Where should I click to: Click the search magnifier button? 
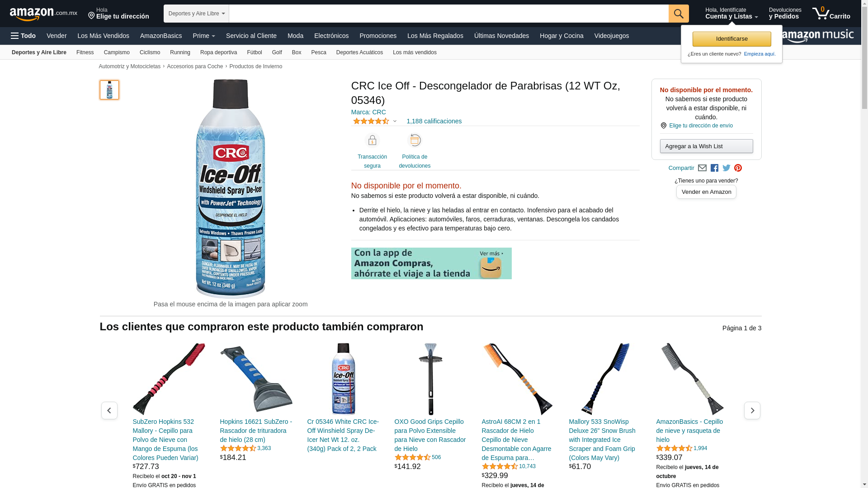point(679,14)
